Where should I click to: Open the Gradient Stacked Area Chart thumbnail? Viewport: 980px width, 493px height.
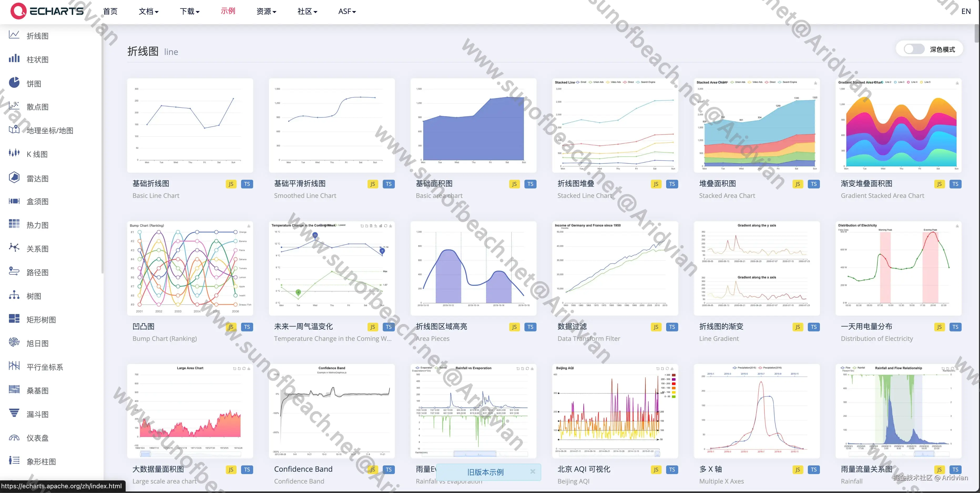(x=898, y=126)
